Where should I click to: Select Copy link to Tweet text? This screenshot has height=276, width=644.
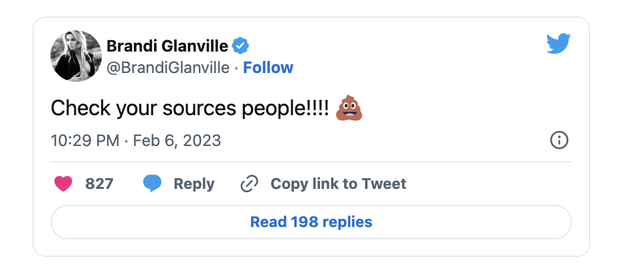(x=339, y=184)
